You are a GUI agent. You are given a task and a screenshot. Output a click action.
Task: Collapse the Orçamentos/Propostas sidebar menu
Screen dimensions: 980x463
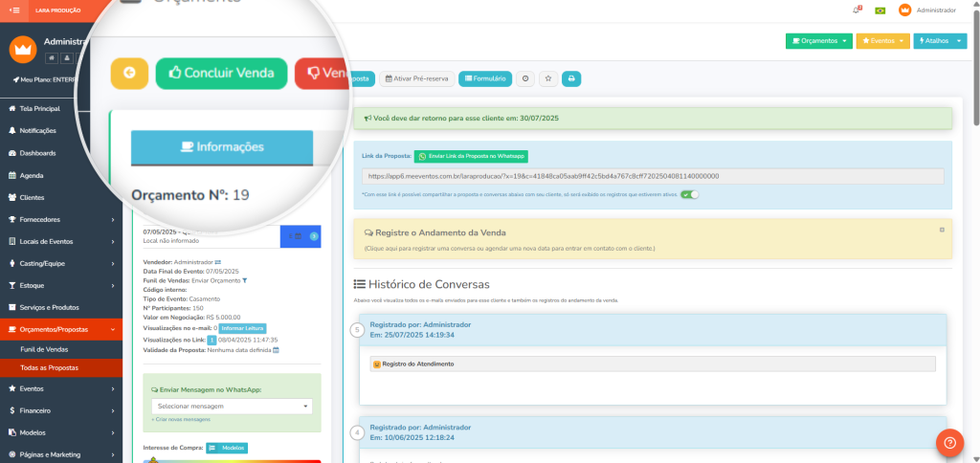(x=61, y=329)
